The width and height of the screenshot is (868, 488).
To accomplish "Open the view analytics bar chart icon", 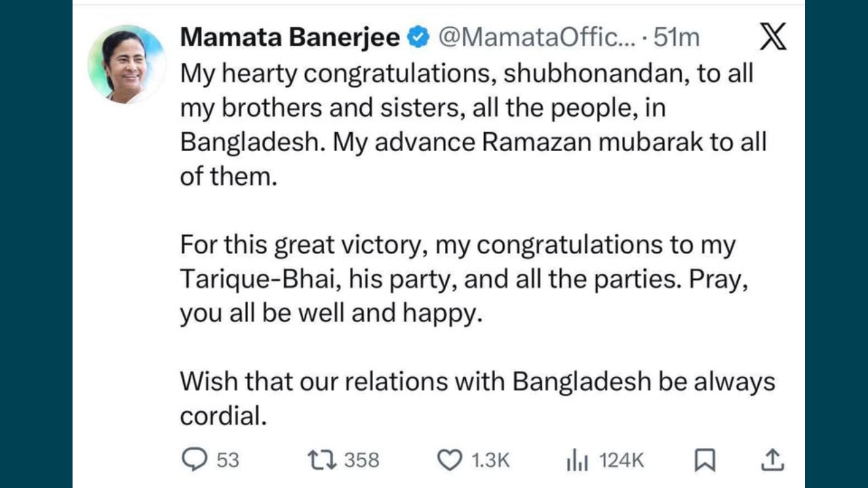I will (576, 461).
